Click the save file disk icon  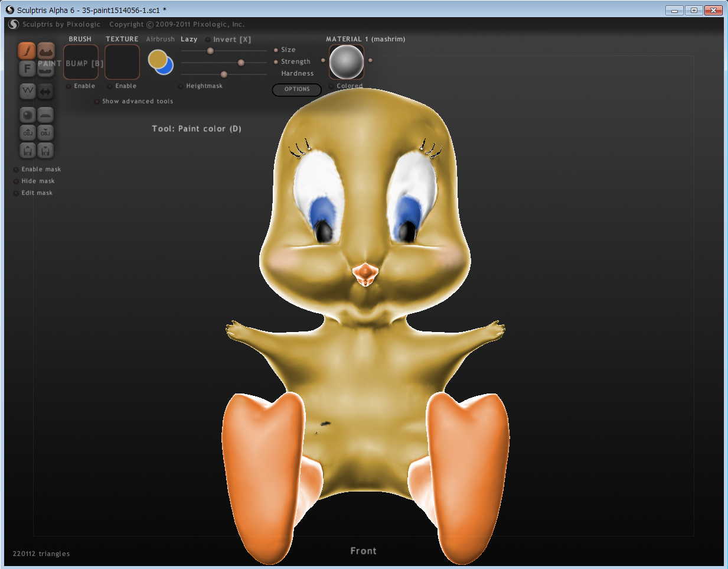coord(46,150)
